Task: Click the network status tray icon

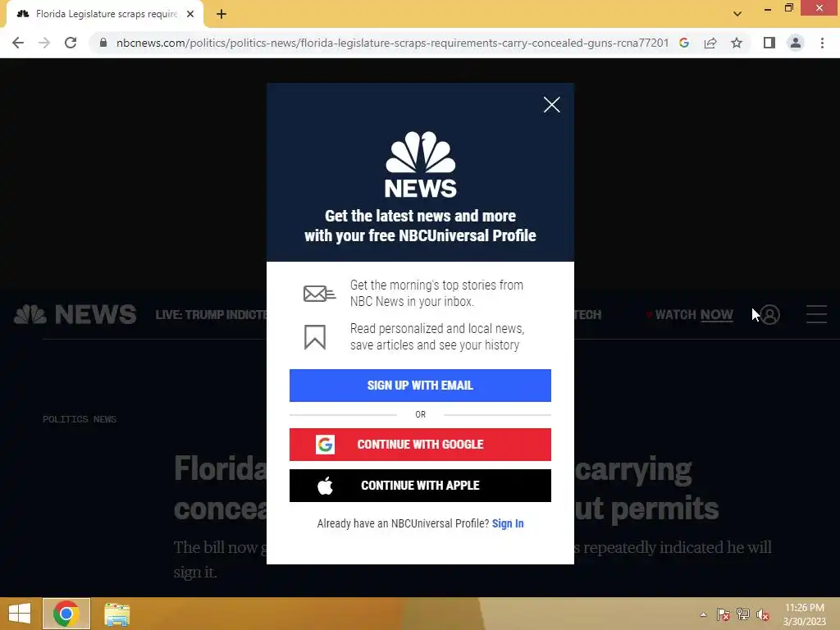Action: [743, 614]
